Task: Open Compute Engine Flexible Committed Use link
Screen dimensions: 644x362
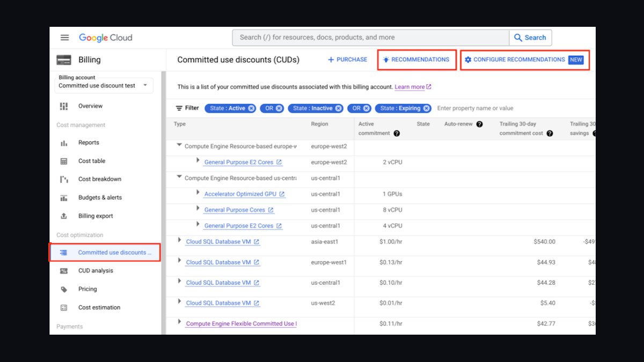Action: [x=241, y=324]
